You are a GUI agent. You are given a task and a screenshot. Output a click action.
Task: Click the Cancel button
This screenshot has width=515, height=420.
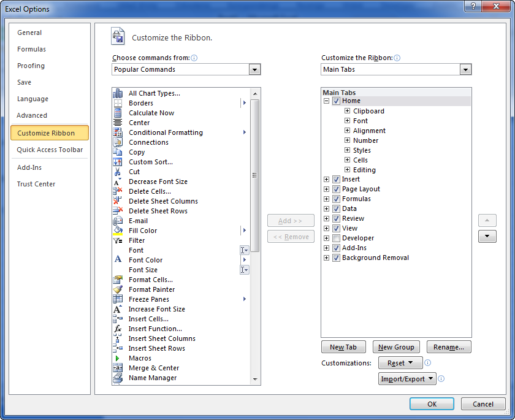(483, 404)
